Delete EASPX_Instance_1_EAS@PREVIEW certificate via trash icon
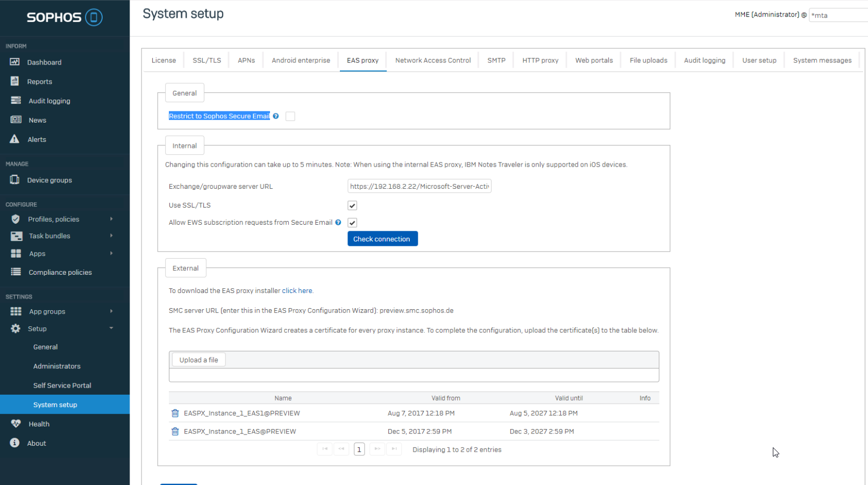 pos(175,431)
